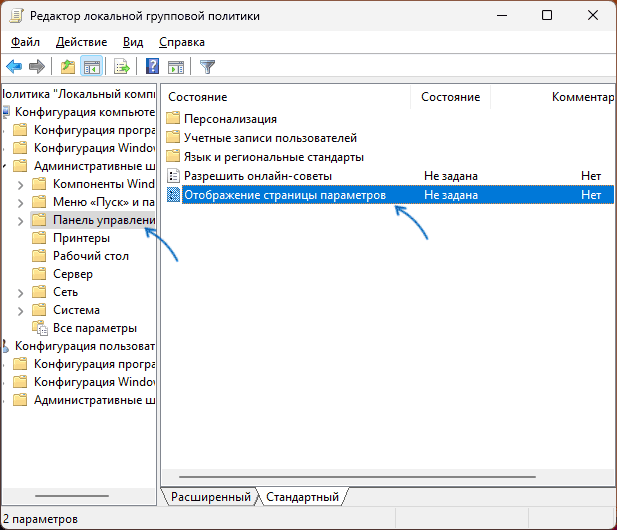Open the Вид menu
The width and height of the screenshot is (617, 530).
[133, 42]
